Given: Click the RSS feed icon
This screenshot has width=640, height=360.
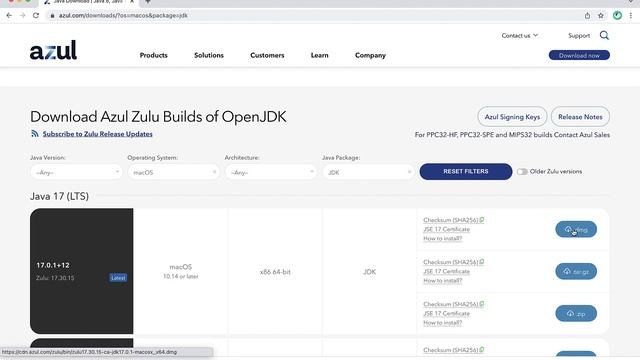Looking at the screenshot, I should point(35,133).
